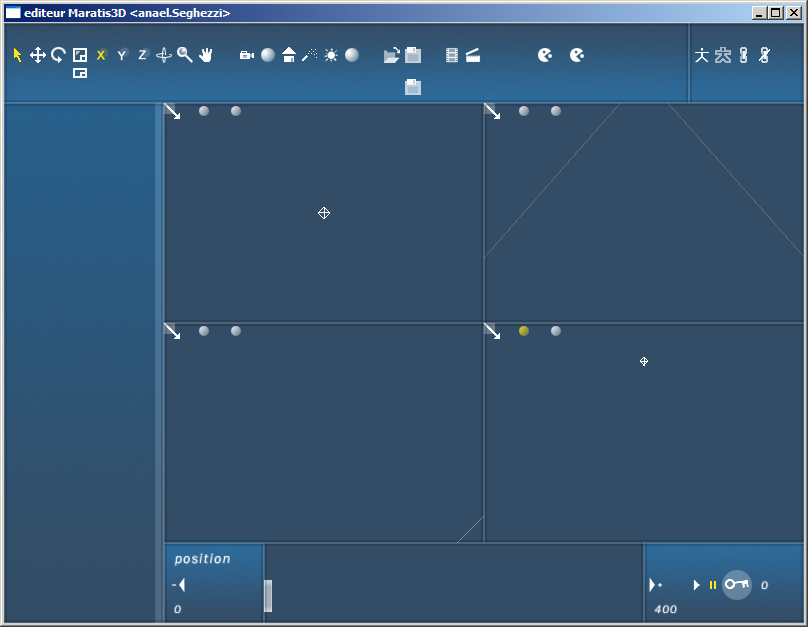Click the start frame value 0
Screen dimensions: 808x627
[178, 609]
